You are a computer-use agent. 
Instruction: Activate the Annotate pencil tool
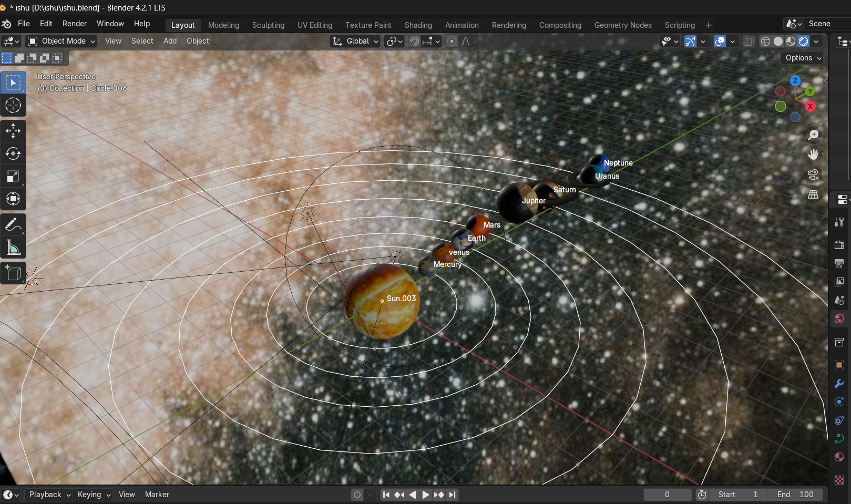(13, 225)
